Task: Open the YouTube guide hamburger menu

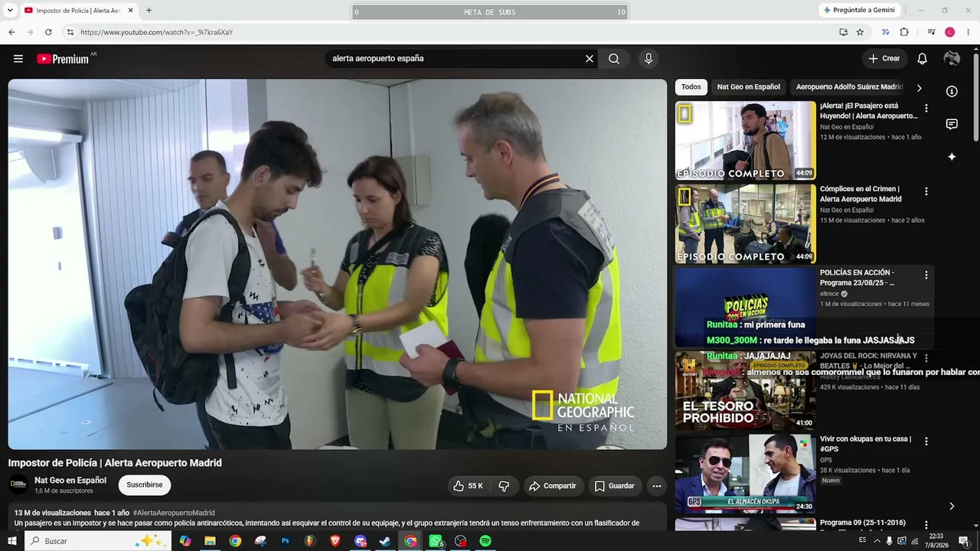Action: (x=18, y=59)
